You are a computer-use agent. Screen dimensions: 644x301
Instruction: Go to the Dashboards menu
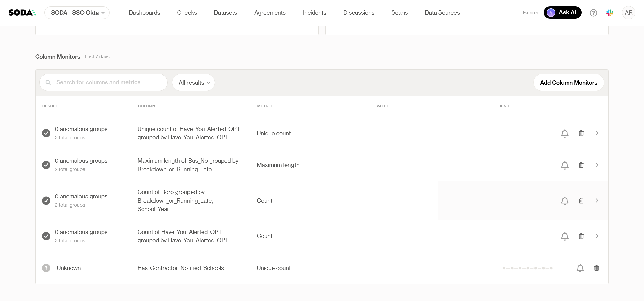[144, 13]
